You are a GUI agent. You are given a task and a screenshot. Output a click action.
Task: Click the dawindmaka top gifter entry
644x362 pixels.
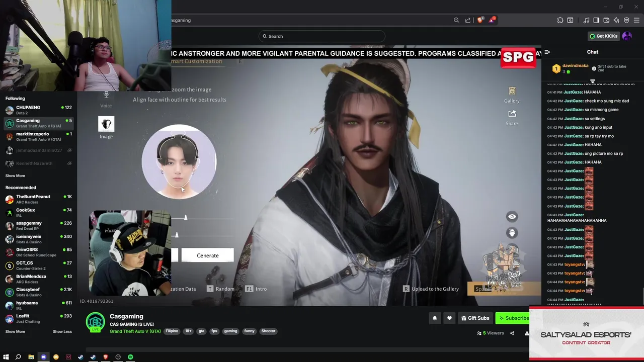pos(570,68)
